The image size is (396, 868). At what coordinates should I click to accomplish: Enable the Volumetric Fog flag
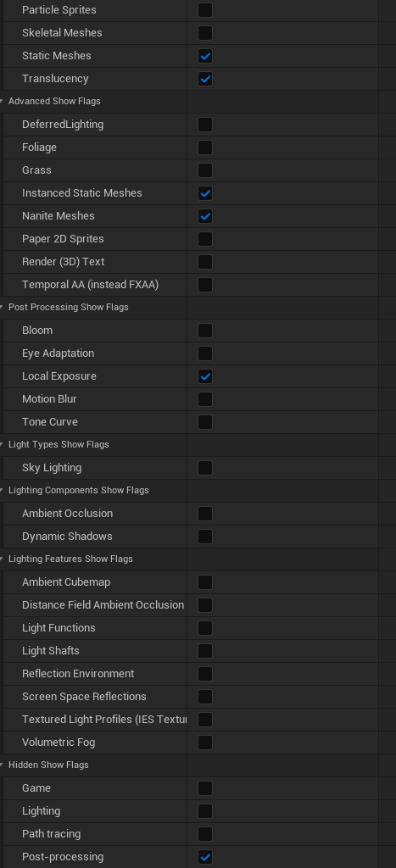pyautogui.click(x=205, y=743)
